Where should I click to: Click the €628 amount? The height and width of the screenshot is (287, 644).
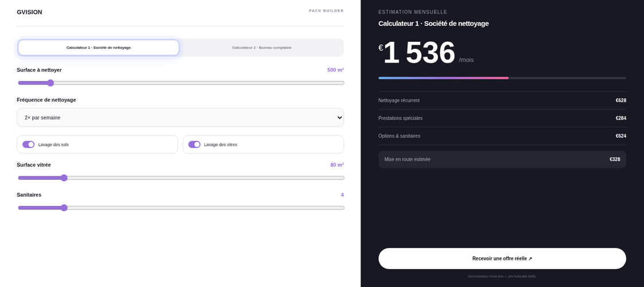point(620,100)
